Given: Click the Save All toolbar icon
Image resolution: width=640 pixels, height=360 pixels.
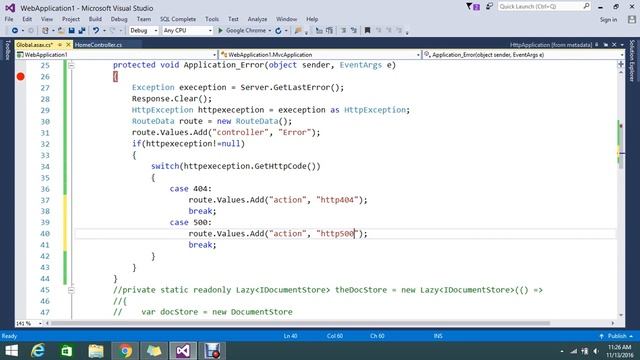Looking at the screenshot, I should tap(82, 31).
